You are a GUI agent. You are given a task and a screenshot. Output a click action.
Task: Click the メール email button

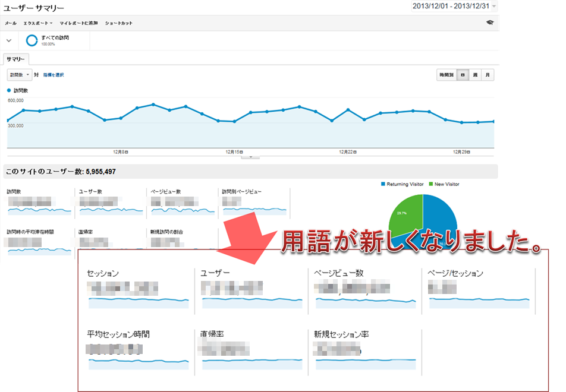tap(11, 23)
